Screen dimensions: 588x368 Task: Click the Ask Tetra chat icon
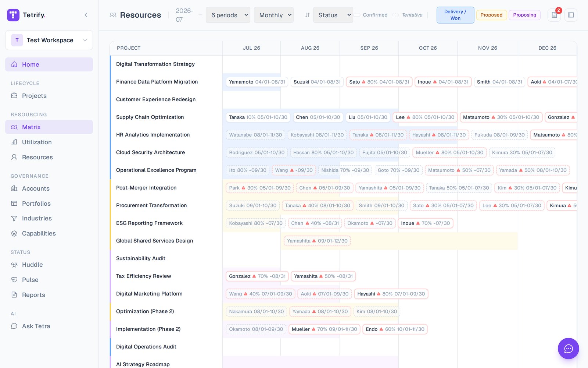[14, 326]
